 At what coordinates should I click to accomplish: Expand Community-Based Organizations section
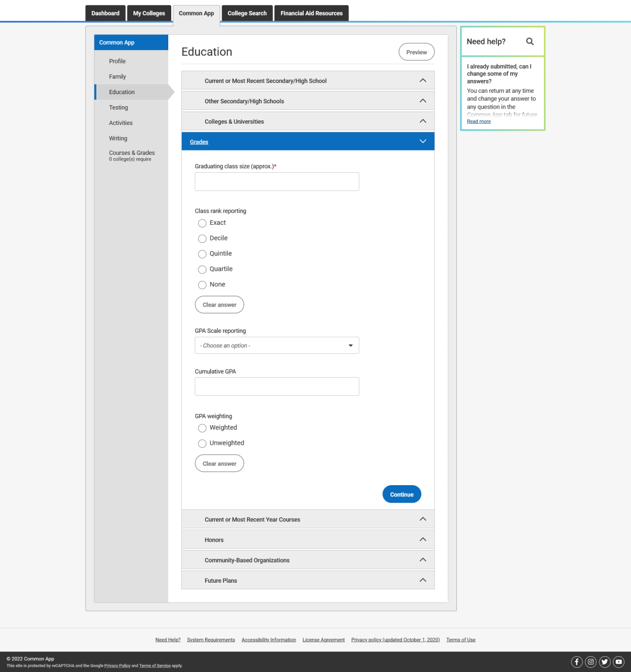click(308, 560)
